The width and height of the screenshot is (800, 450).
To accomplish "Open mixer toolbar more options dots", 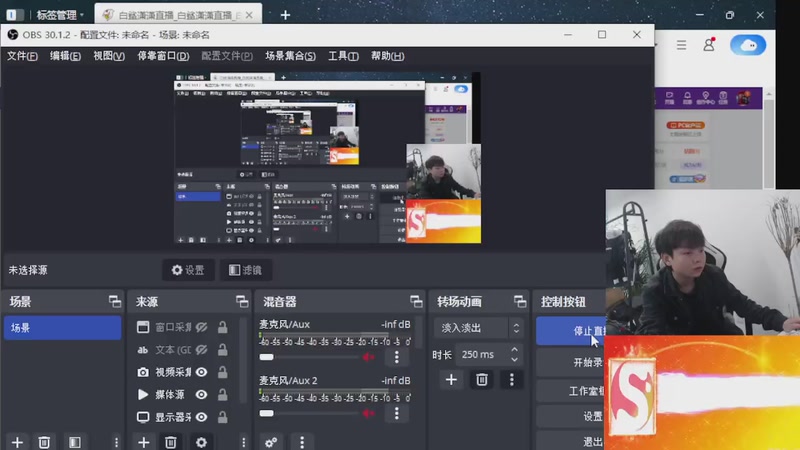I will pyautogui.click(x=302, y=442).
